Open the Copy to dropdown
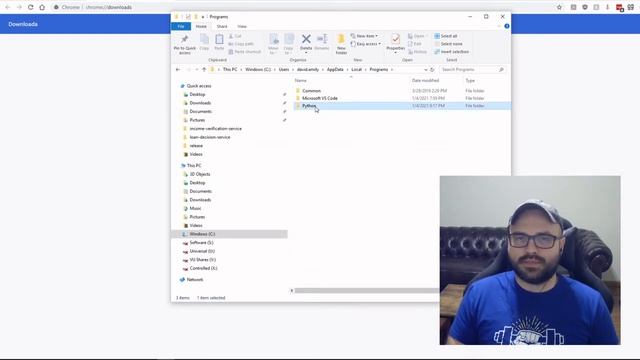The width and height of the screenshot is (640, 360). point(289,44)
